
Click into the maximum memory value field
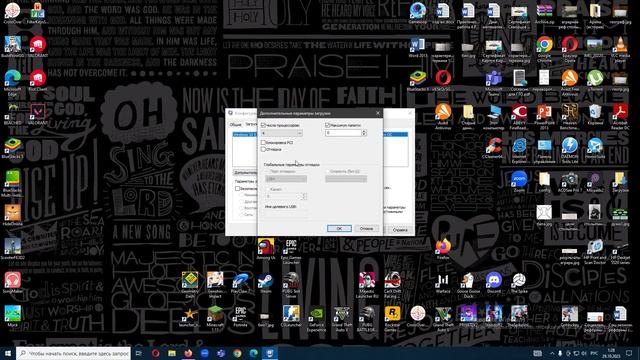point(343,133)
